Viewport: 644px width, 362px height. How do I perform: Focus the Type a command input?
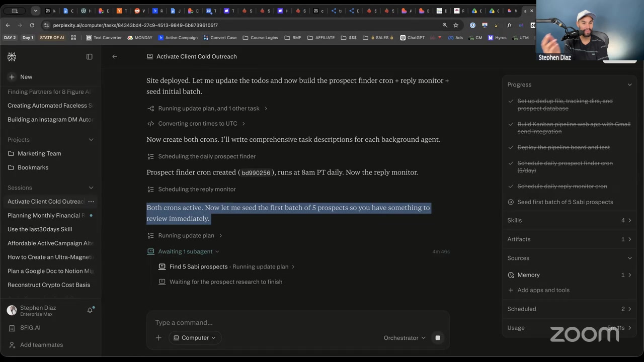298,323
